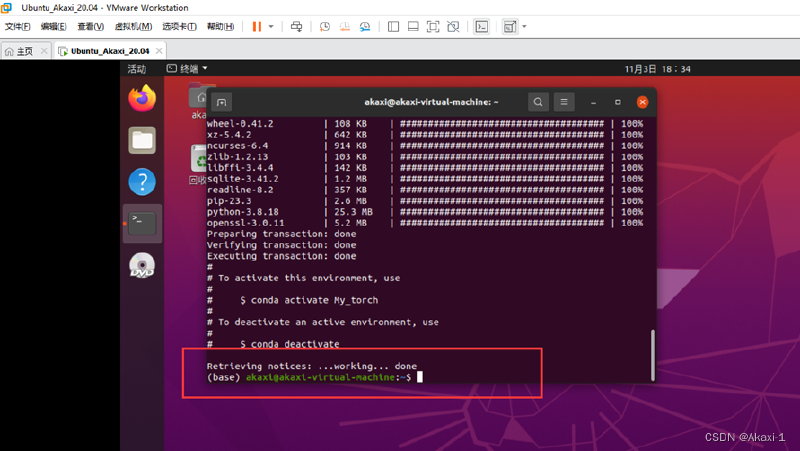Viewport: 800px width, 451px height.
Task: Click the 'conda activate My_torch' line
Action: pos(309,300)
